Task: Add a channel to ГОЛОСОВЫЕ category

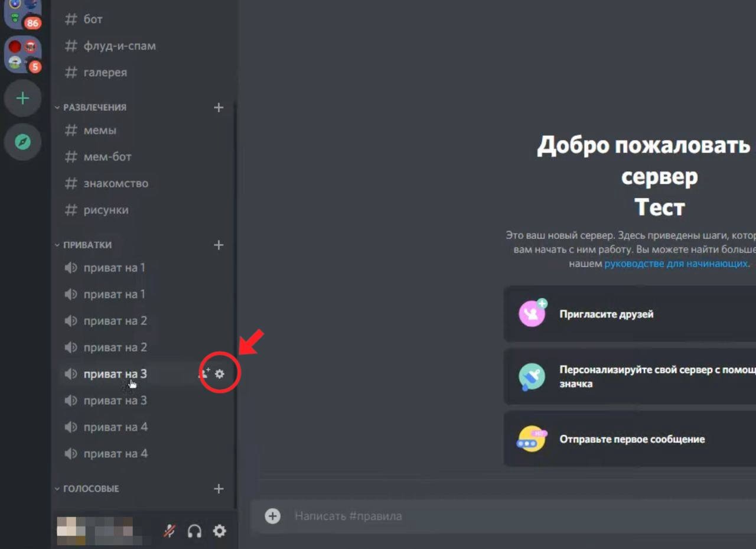Action: click(218, 489)
